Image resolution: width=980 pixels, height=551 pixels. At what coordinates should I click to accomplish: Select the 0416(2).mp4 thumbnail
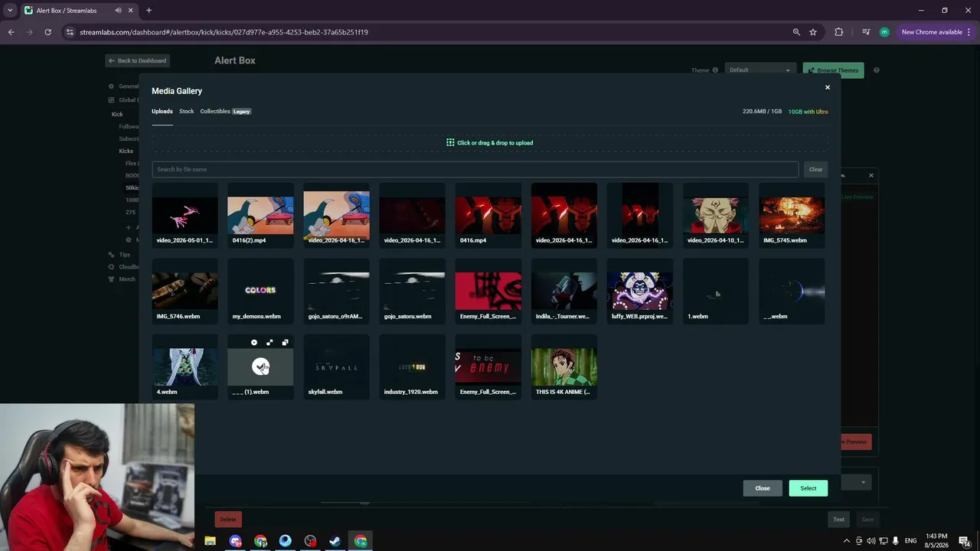(260, 215)
